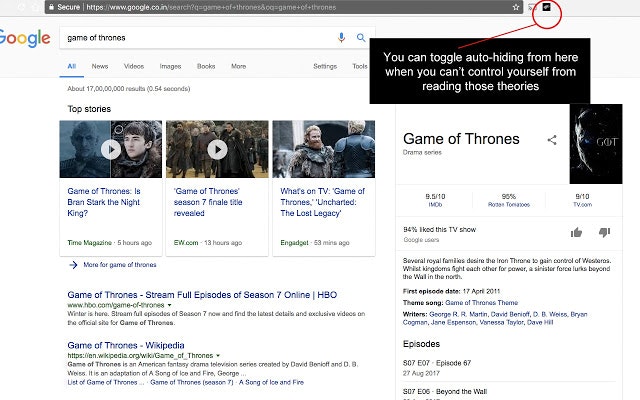The image size is (640, 400).
Task: Click the More for game of thrones arrow
Action: (x=73, y=265)
